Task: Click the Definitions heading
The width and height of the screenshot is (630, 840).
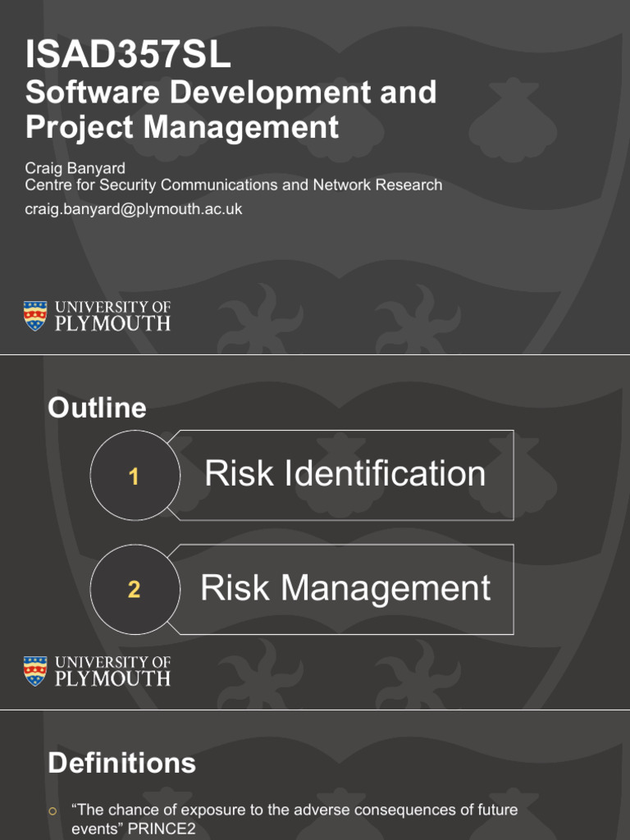Action: coord(121,763)
